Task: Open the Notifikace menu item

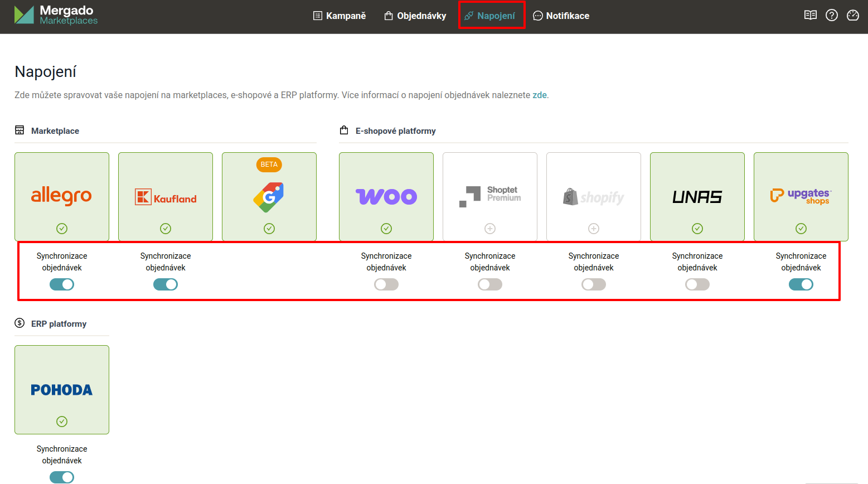Action: (x=561, y=16)
